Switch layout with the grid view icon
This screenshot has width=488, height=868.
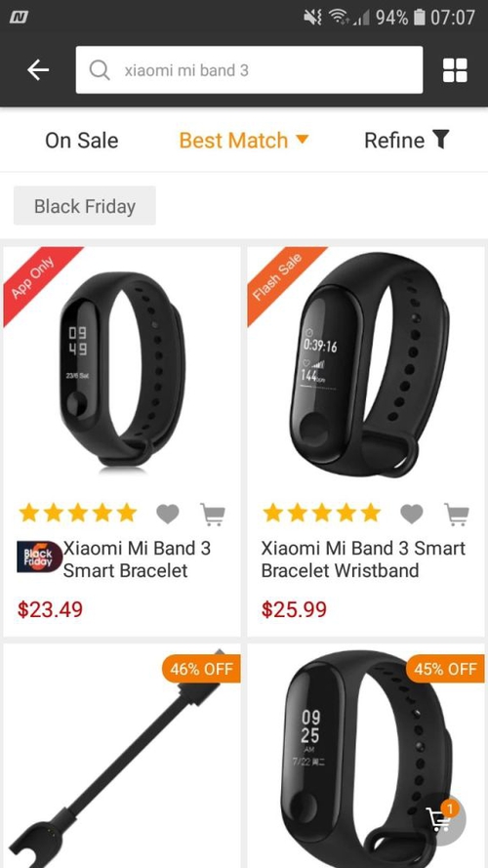(455, 70)
